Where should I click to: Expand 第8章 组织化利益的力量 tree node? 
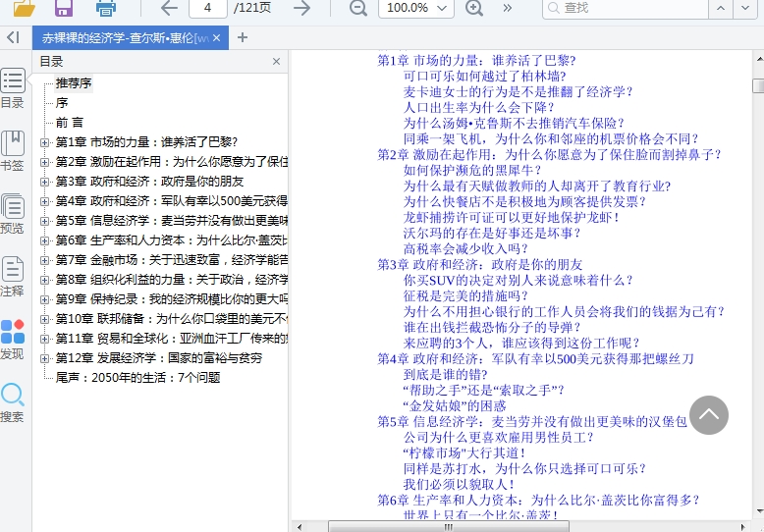point(45,280)
